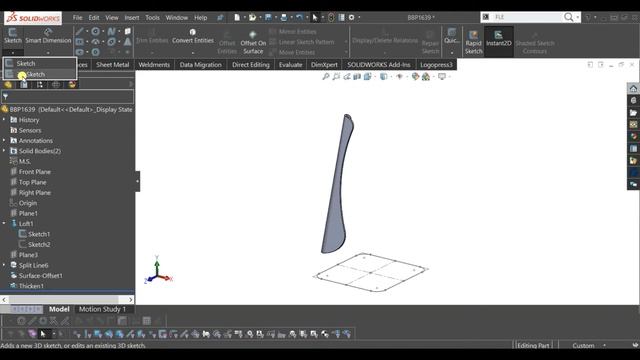Click the New document icon
640x360 pixels.
click(237, 17)
